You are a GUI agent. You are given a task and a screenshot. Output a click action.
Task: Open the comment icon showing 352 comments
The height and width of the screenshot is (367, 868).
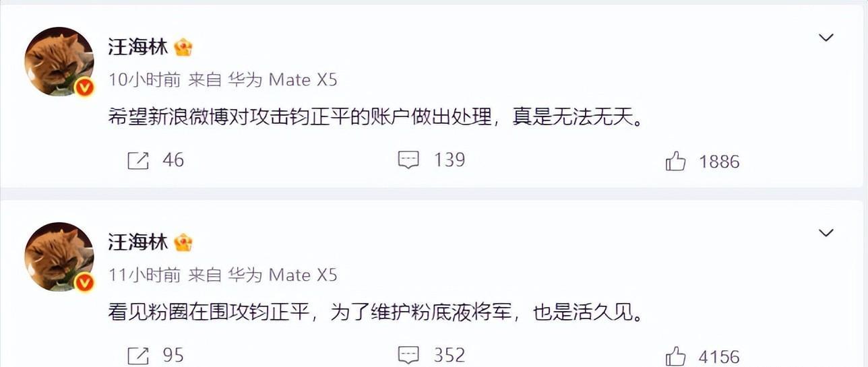coord(409,355)
